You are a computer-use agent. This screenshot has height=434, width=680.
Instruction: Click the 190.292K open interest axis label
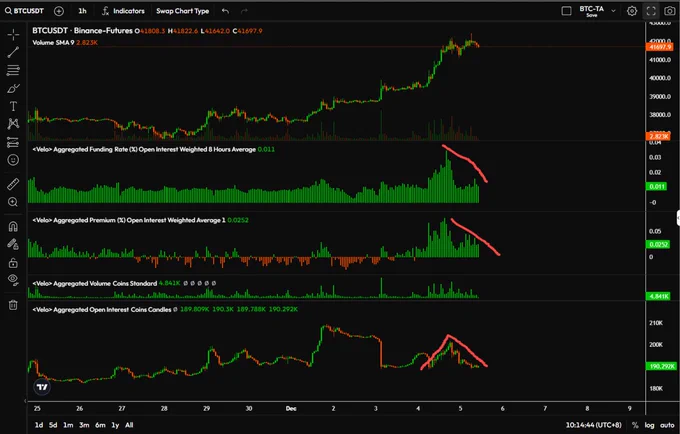pyautogui.click(x=661, y=366)
